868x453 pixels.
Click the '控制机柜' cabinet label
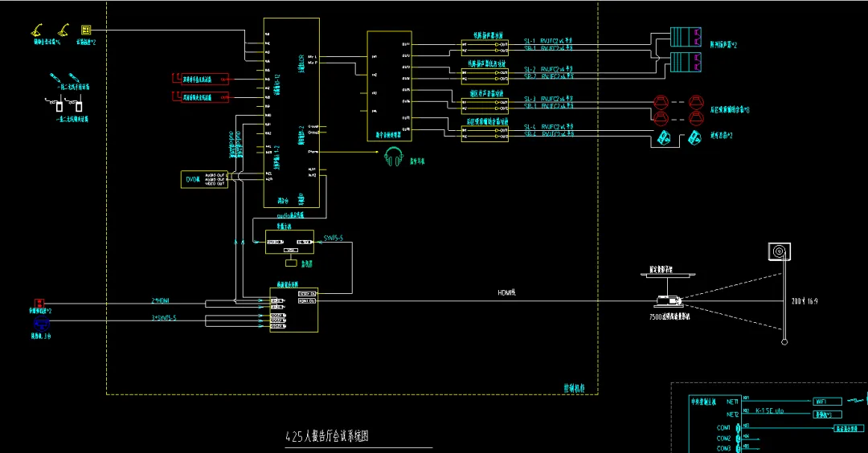point(574,388)
